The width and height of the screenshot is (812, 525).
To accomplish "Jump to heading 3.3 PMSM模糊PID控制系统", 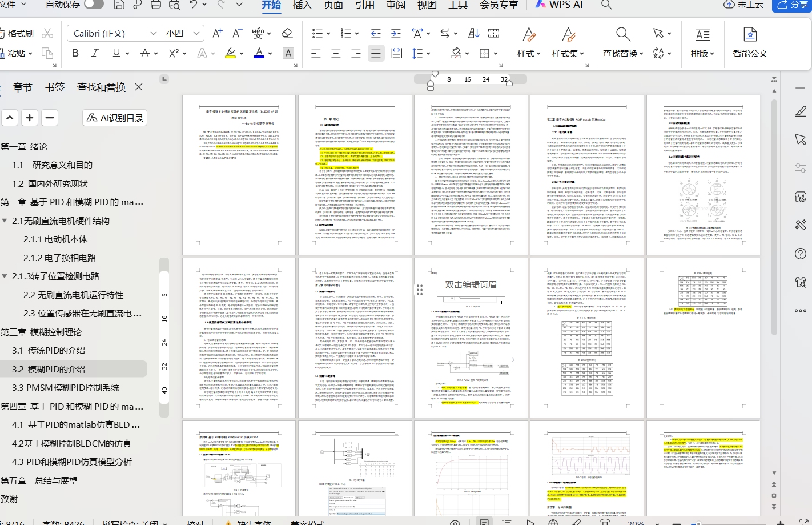I will 66,387.
